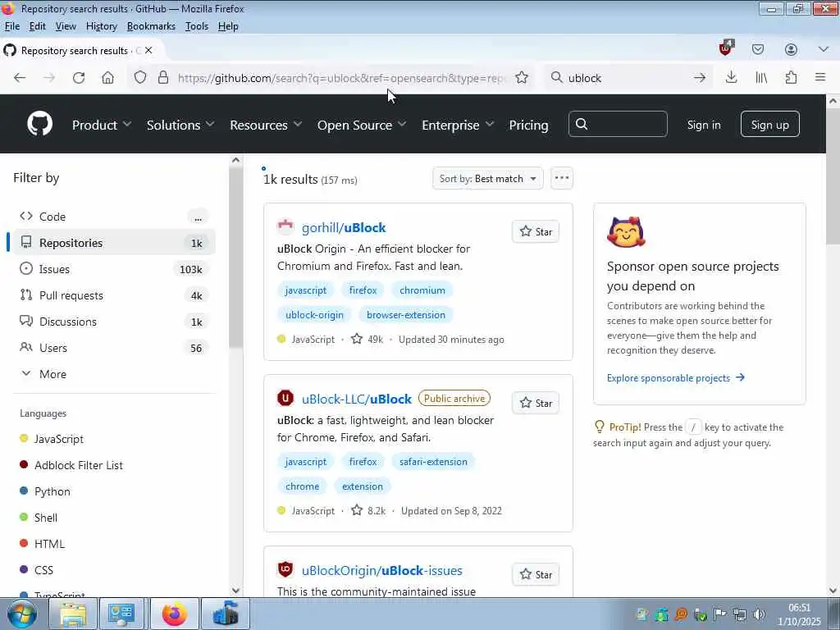Star the uBlockOrigin/uBlock-issues repository

536,574
